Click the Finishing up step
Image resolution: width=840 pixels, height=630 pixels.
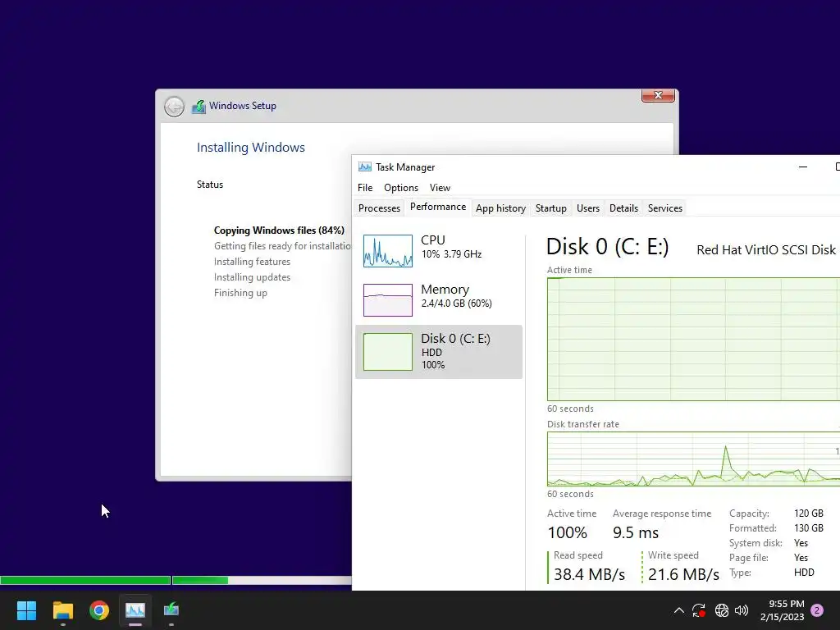click(240, 293)
